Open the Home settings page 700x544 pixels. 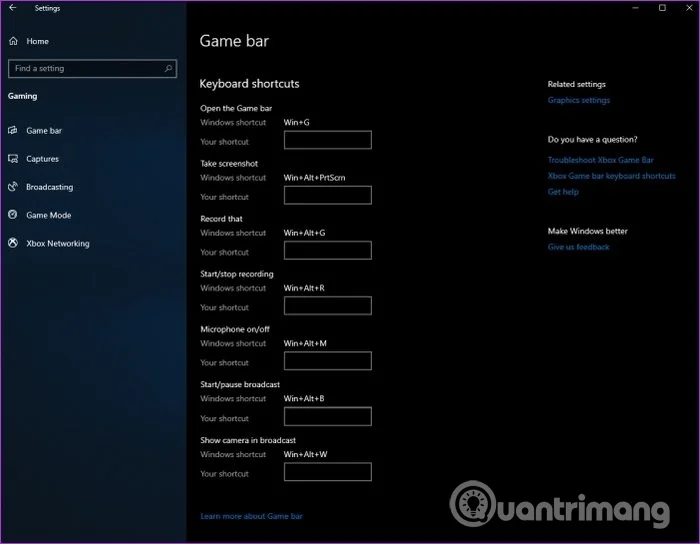(38, 41)
